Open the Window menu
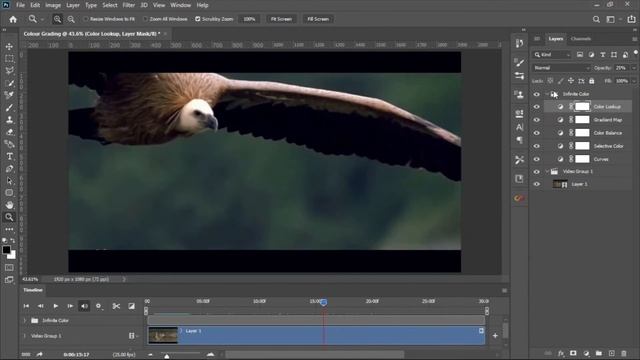 click(x=180, y=5)
